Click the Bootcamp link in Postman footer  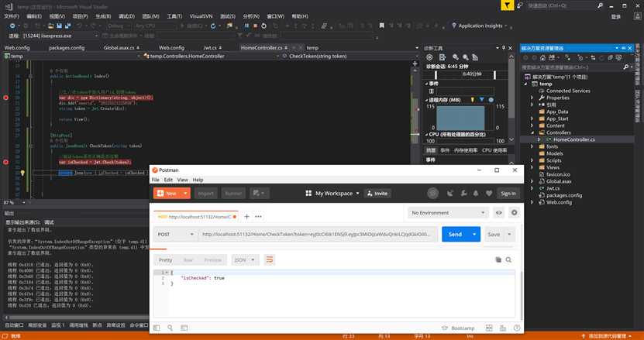click(x=458, y=328)
